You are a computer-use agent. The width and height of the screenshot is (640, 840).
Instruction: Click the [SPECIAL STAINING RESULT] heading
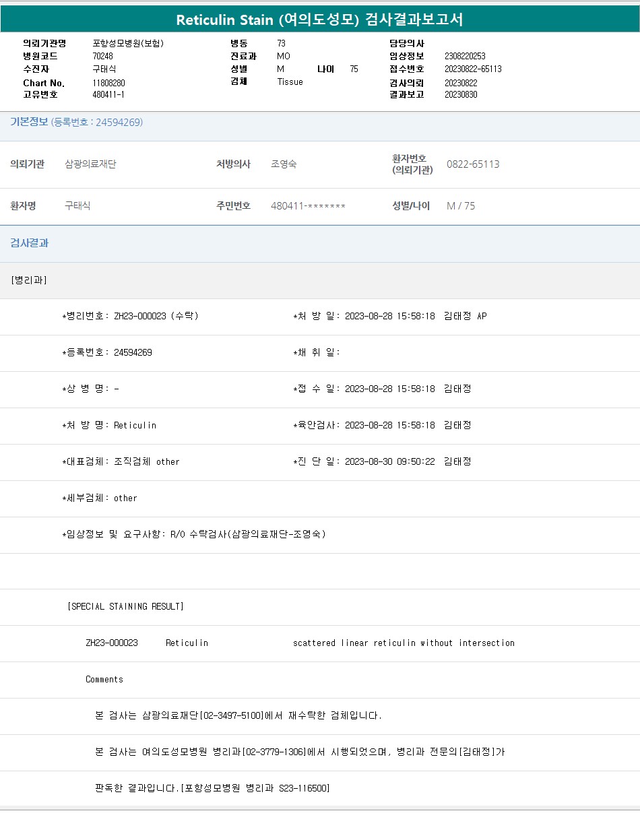click(125, 606)
